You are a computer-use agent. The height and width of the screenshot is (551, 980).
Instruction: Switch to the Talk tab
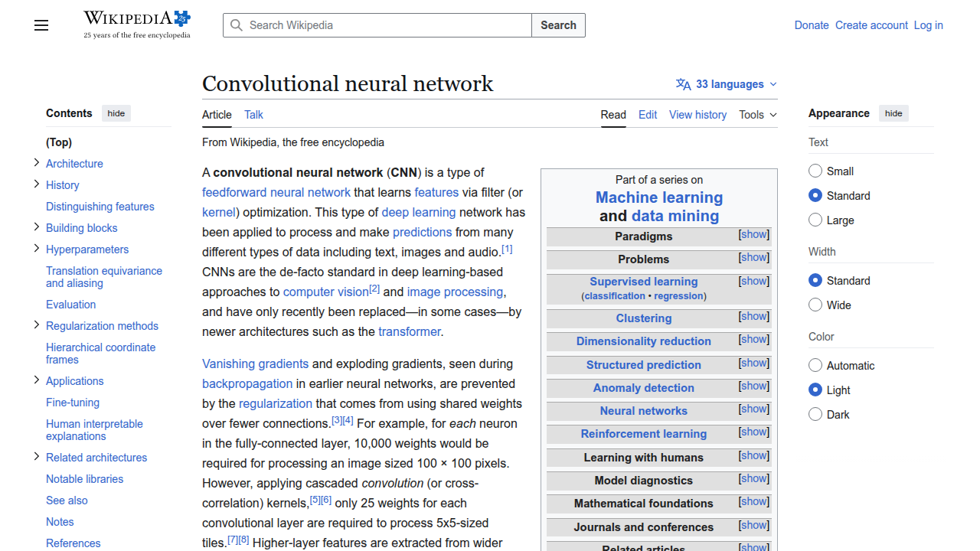[x=253, y=115]
